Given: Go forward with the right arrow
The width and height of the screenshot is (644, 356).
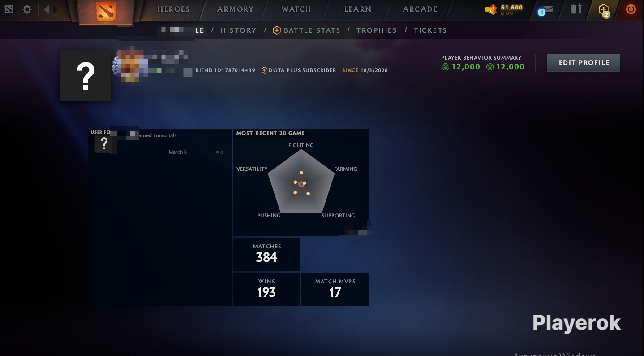Looking at the screenshot, I should tap(56, 9).
